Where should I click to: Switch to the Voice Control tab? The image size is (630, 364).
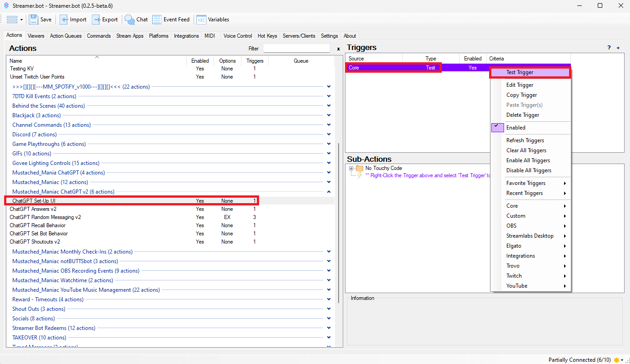click(237, 36)
